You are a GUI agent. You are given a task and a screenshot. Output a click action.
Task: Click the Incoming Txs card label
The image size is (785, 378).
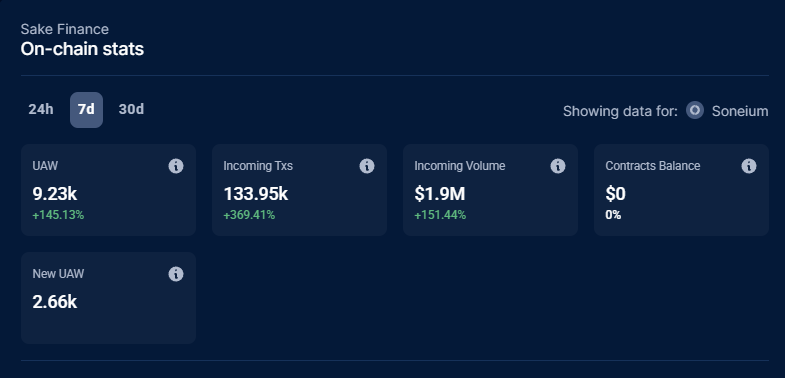tap(258, 166)
